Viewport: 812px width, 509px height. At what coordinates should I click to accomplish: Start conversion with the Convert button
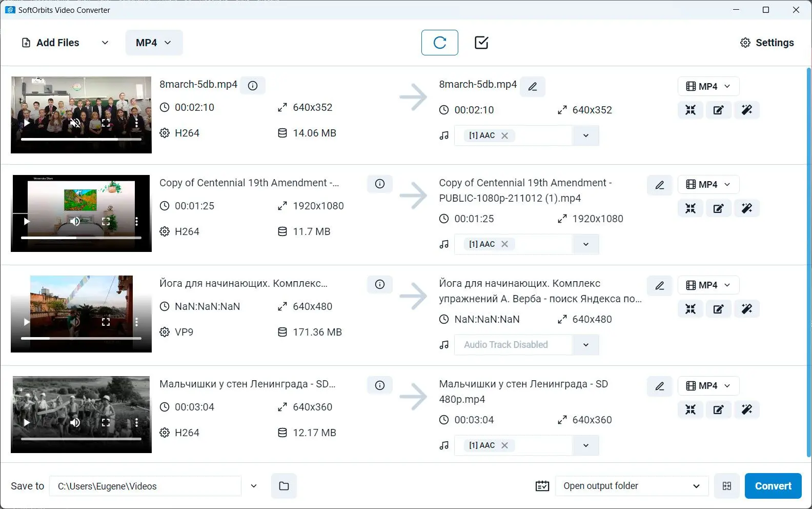coord(773,486)
